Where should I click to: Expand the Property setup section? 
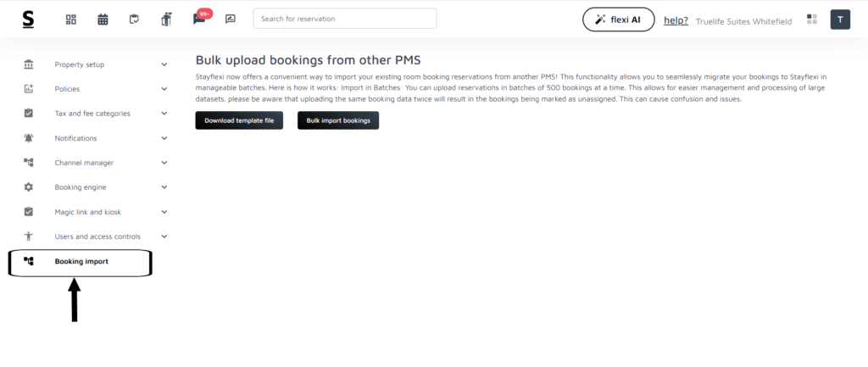(164, 64)
